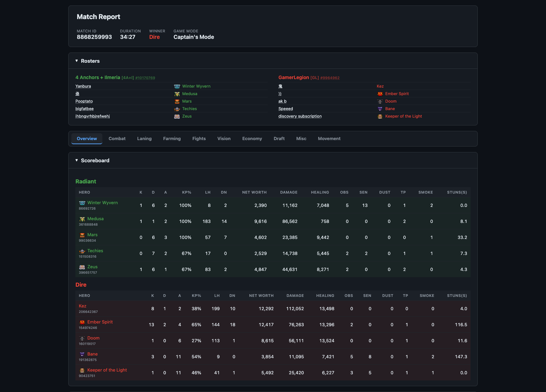Switch to the Combat tab
Image resolution: width=546 pixels, height=392 pixels.
pos(117,139)
